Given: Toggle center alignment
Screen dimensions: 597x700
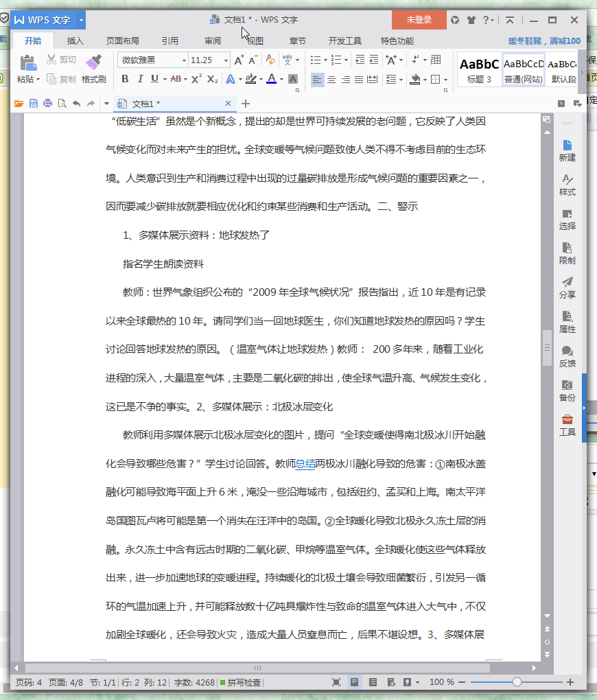Looking at the screenshot, I should click(331, 80).
